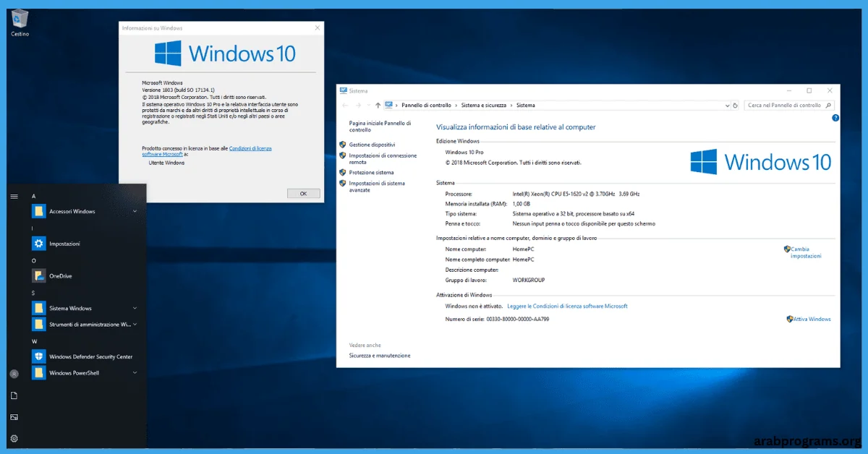Viewport: 868px width, 454px height.
Task: Click Cambia impostazioni link
Action: coord(806,252)
